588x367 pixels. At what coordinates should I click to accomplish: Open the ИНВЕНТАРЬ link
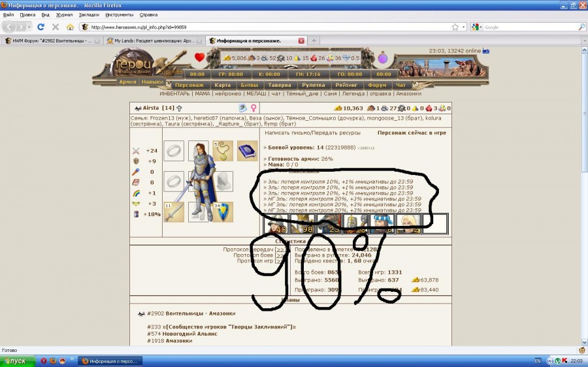[174, 94]
